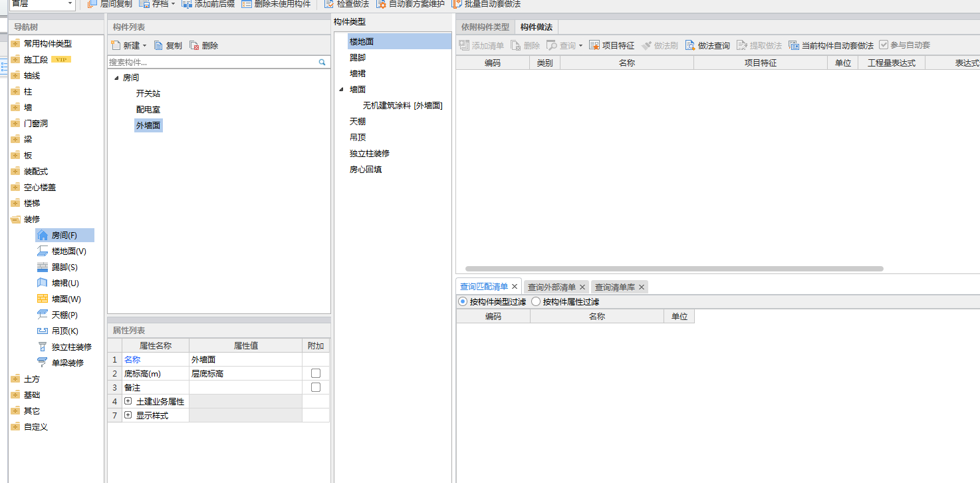The height and width of the screenshot is (483, 980).
Task: Open the 新建 dropdown arrow
Action: (x=144, y=46)
